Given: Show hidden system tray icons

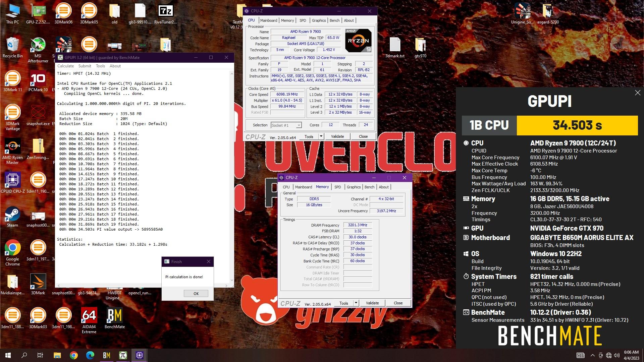Looking at the screenshot, I should coord(592,355).
